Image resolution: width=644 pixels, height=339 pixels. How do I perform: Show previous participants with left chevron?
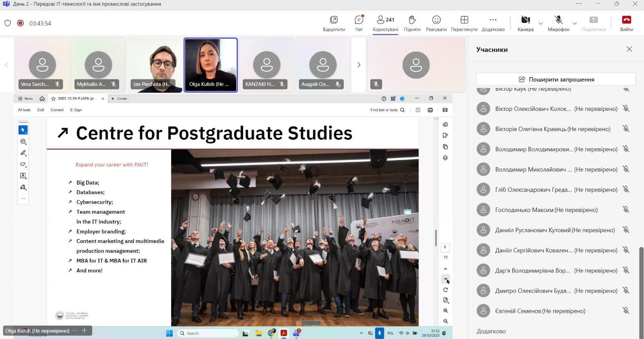pos(6,65)
